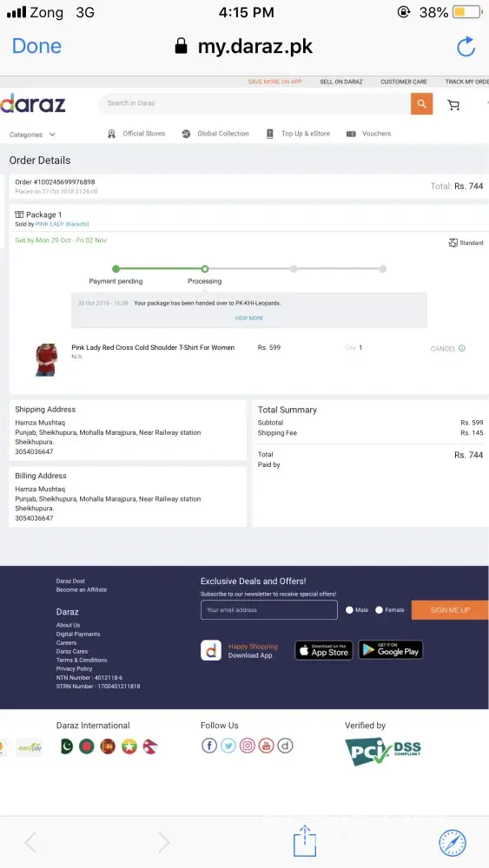
Task: Tap the share sheet icon
Action: tap(305, 841)
